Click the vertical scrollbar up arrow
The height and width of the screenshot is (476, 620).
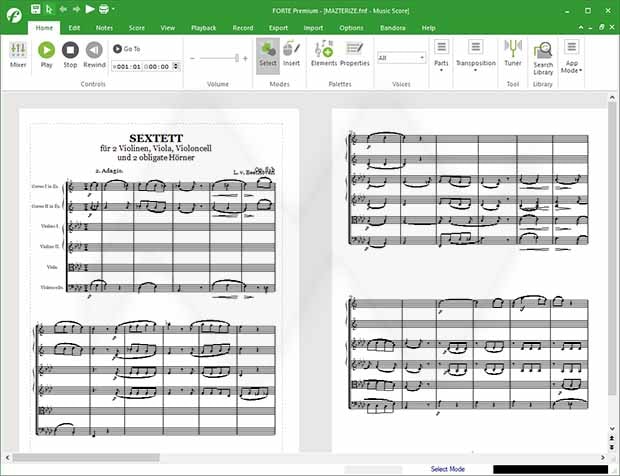coord(612,97)
